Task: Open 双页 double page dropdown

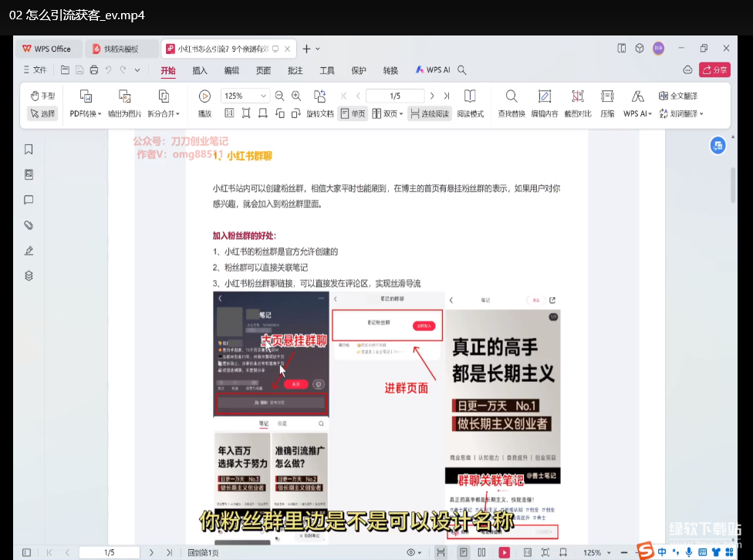Action: pos(387,113)
